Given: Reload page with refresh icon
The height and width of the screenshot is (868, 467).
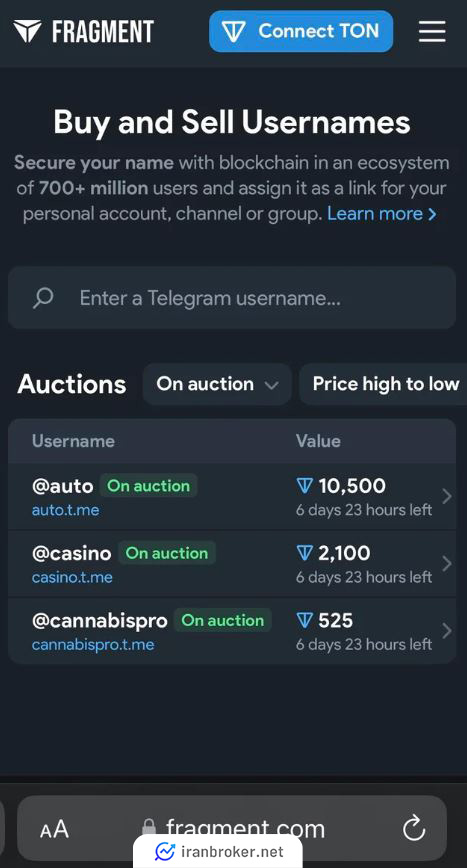Looking at the screenshot, I should [x=414, y=829].
